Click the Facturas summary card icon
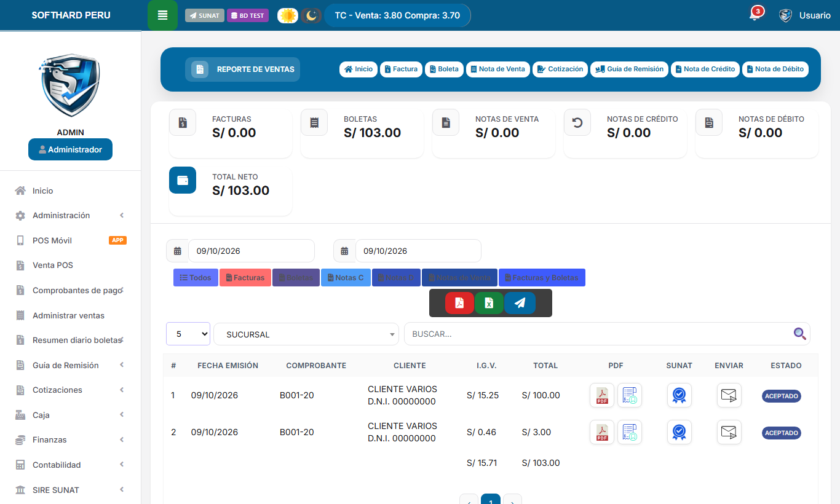Viewport: 840px width, 504px height. point(183,122)
